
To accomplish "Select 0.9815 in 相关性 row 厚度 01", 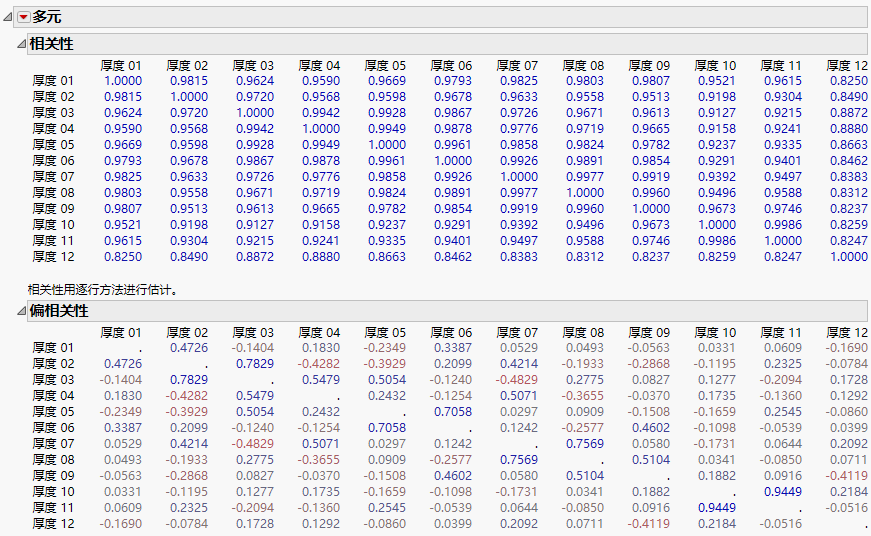I will coord(189,81).
